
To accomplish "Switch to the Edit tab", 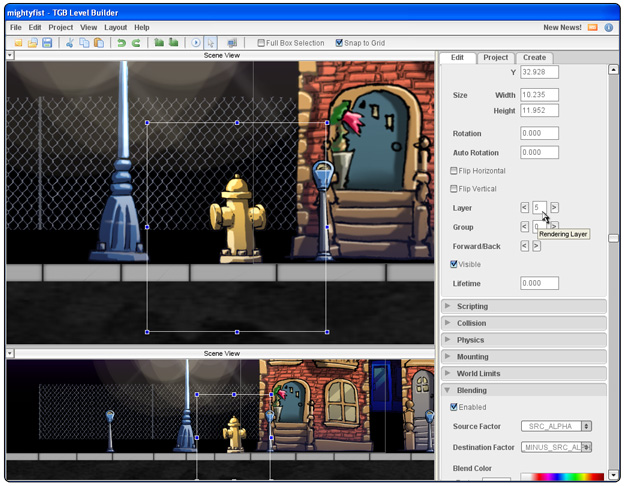I will pos(457,57).
